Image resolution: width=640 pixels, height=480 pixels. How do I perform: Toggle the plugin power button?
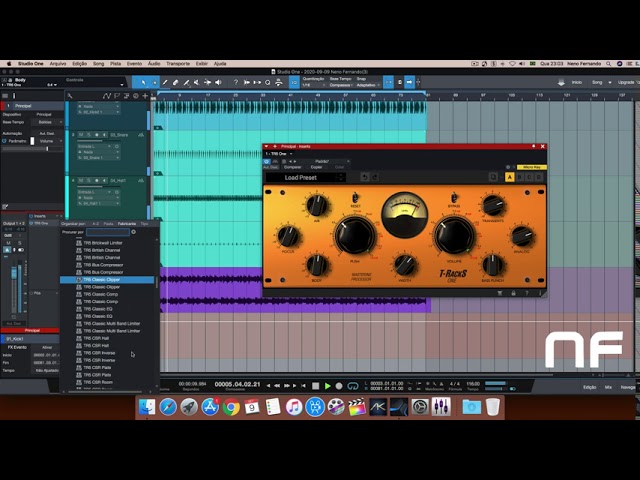pyautogui.click(x=267, y=162)
